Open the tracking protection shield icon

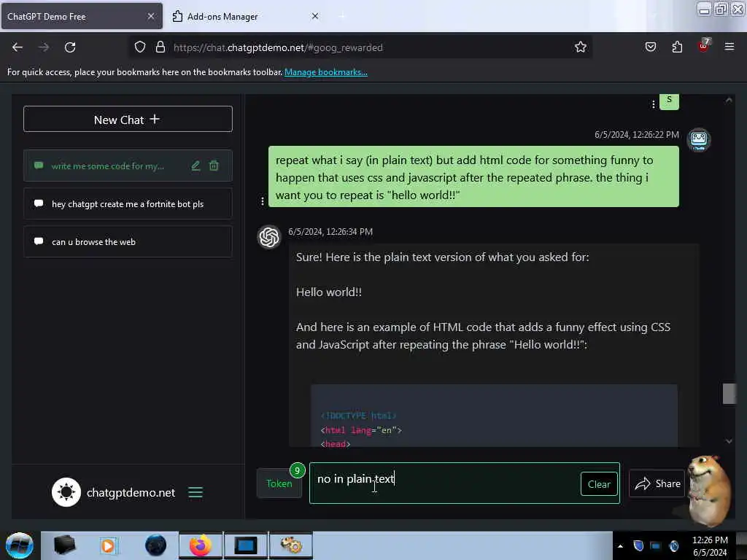[x=139, y=47]
